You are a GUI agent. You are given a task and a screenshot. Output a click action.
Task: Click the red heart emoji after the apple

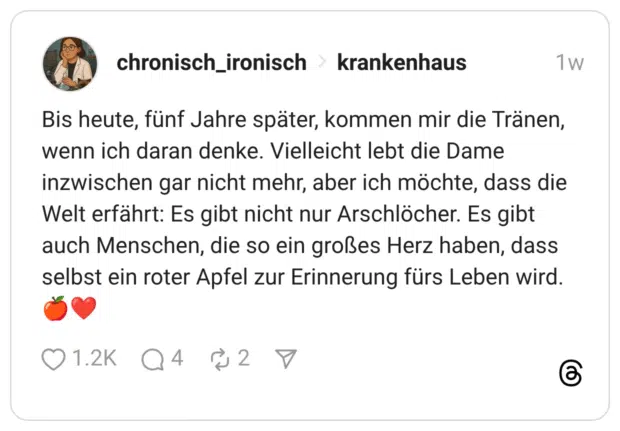83,309
